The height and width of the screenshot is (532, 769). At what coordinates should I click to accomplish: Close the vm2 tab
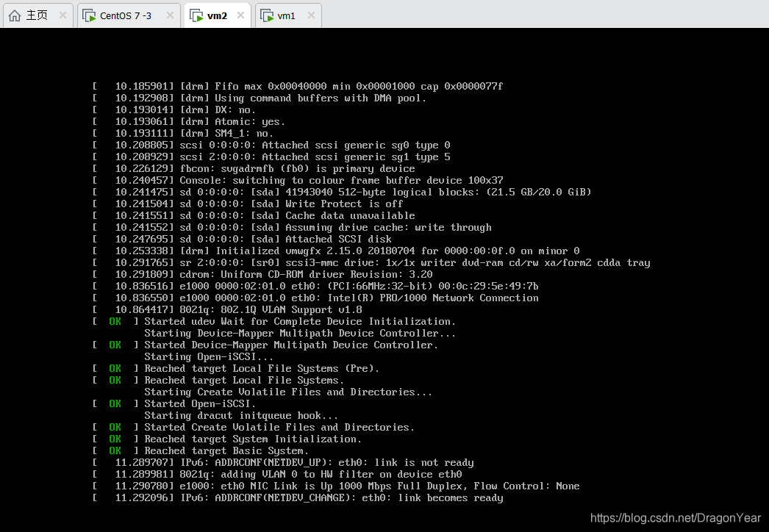pos(241,15)
